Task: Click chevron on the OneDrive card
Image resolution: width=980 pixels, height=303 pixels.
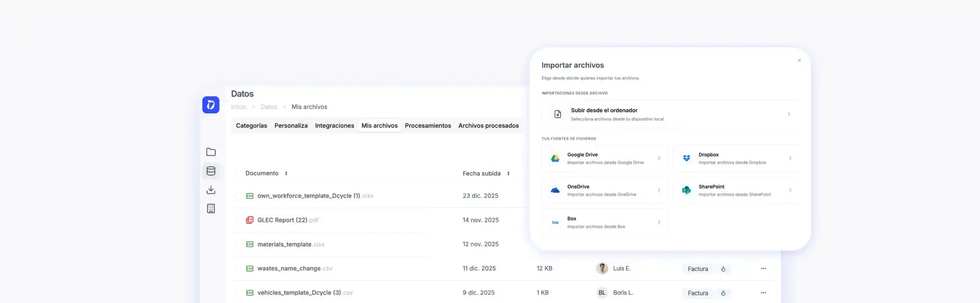Action: tap(659, 190)
